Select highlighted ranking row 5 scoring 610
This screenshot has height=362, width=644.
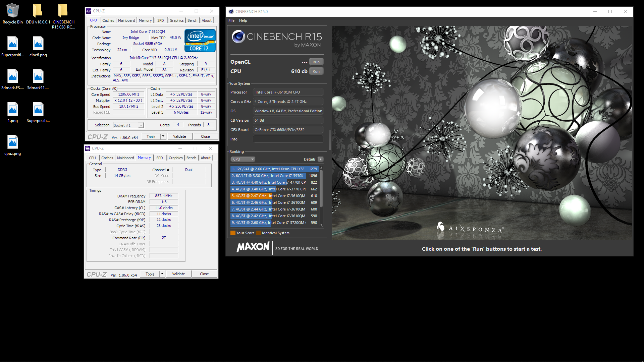pyautogui.click(x=274, y=196)
